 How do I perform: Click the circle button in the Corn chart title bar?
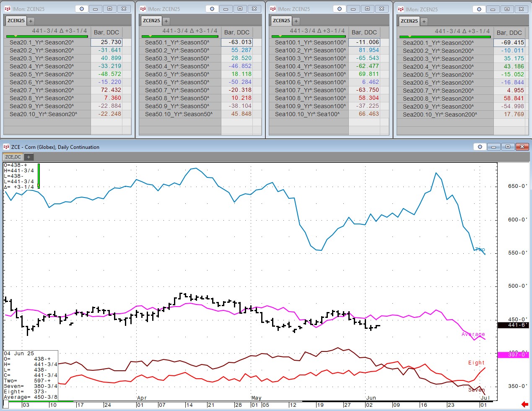[x=480, y=147]
